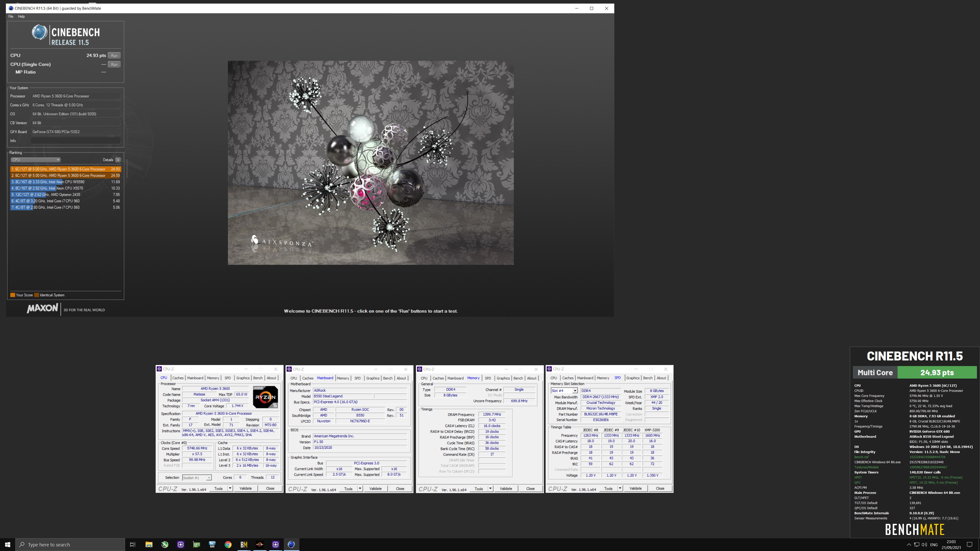Image resolution: width=980 pixels, height=551 pixels.
Task: Open the green network card taskbar icon
Action: coord(196,545)
